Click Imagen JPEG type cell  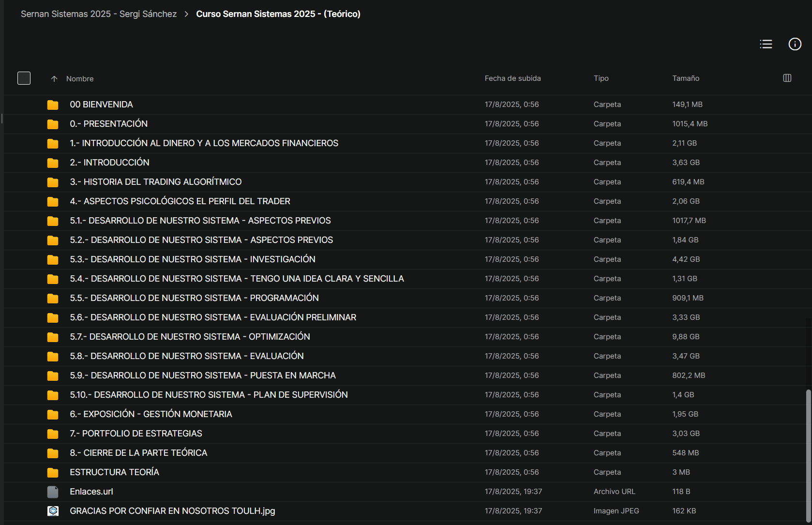[617, 511]
